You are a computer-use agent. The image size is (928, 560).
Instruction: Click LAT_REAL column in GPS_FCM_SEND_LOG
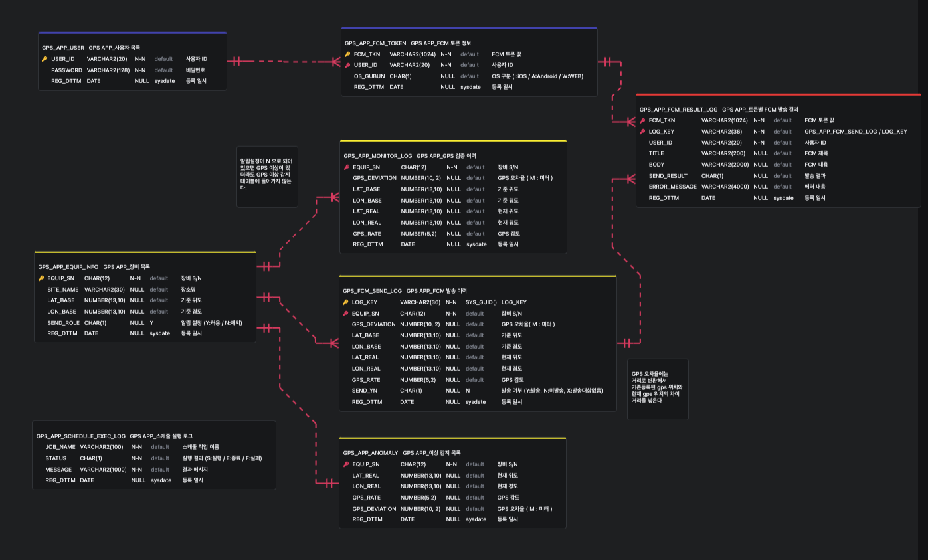[366, 357]
